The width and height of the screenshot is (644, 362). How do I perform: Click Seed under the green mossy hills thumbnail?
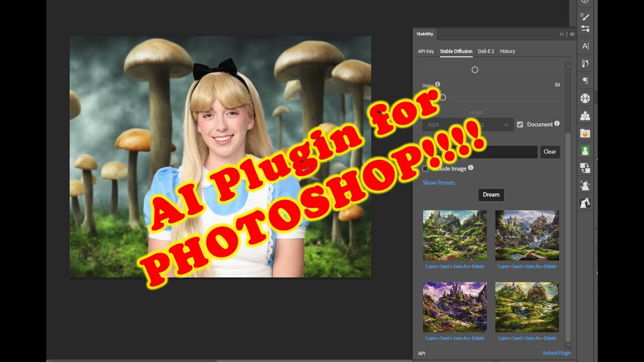coord(445,266)
